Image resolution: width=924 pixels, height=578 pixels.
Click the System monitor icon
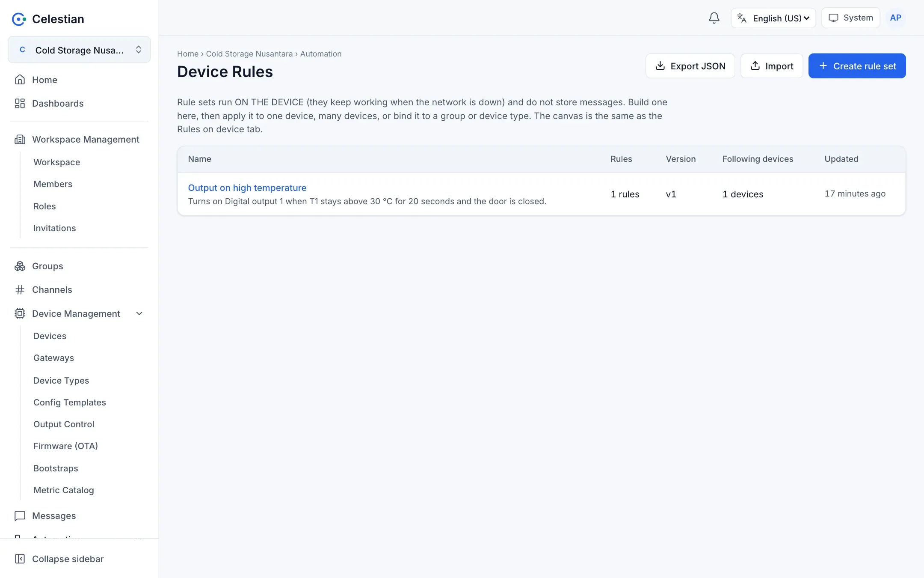tap(833, 18)
